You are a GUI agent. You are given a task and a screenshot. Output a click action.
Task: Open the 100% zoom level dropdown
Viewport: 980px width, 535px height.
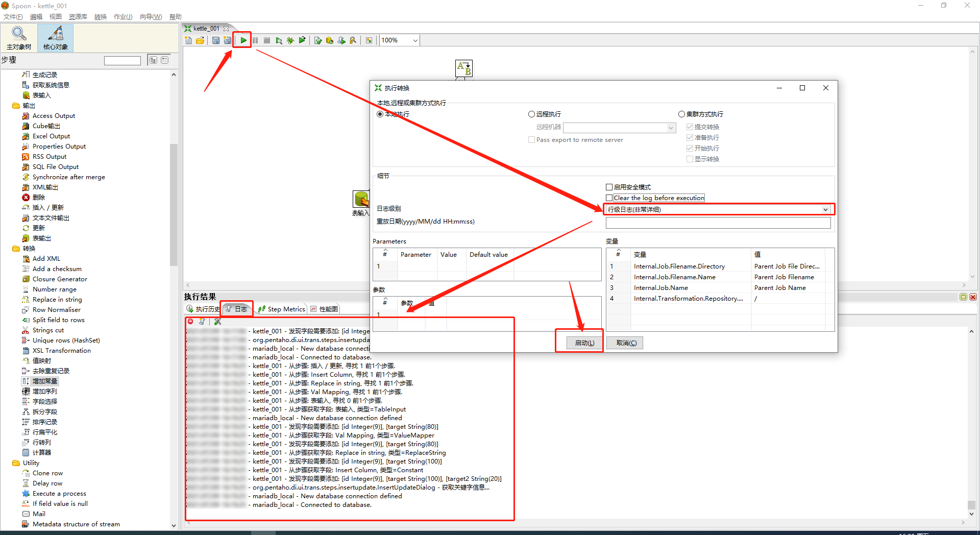point(414,40)
